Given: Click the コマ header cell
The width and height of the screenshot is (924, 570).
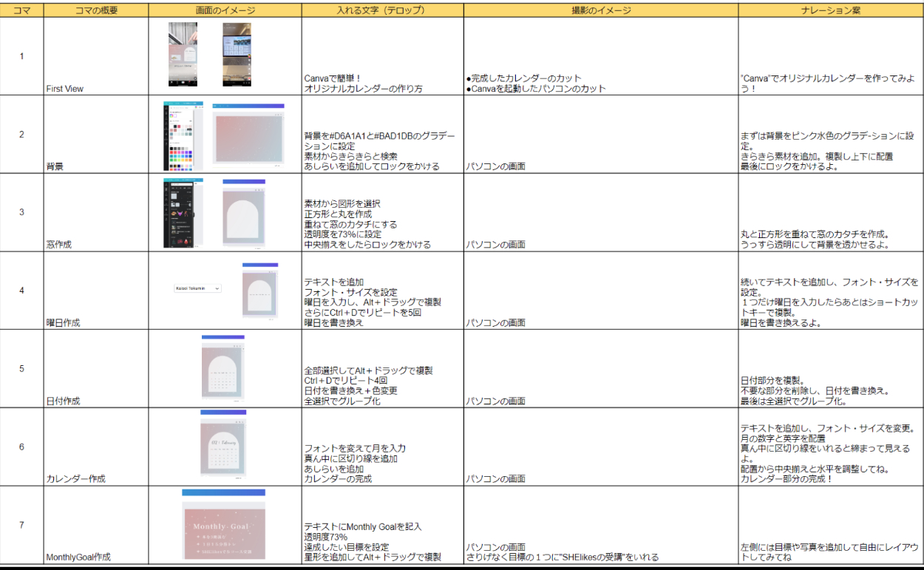Looking at the screenshot, I should coord(22,11).
